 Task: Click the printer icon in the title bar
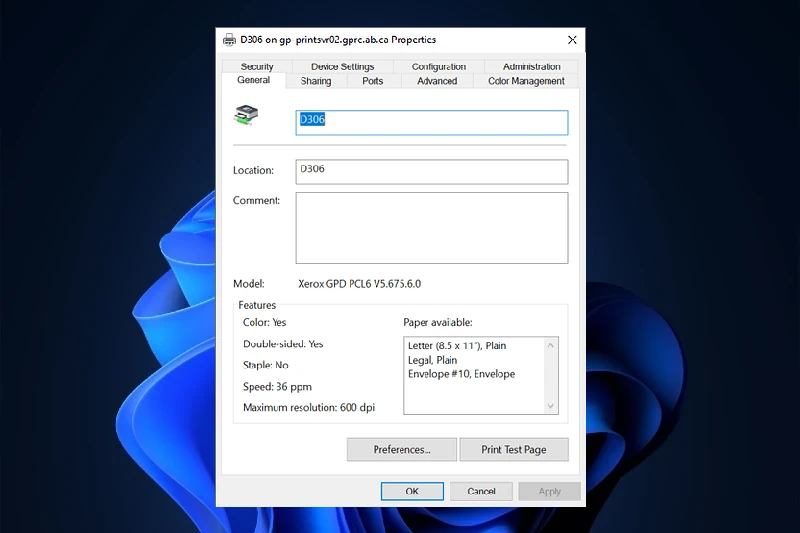pos(228,40)
